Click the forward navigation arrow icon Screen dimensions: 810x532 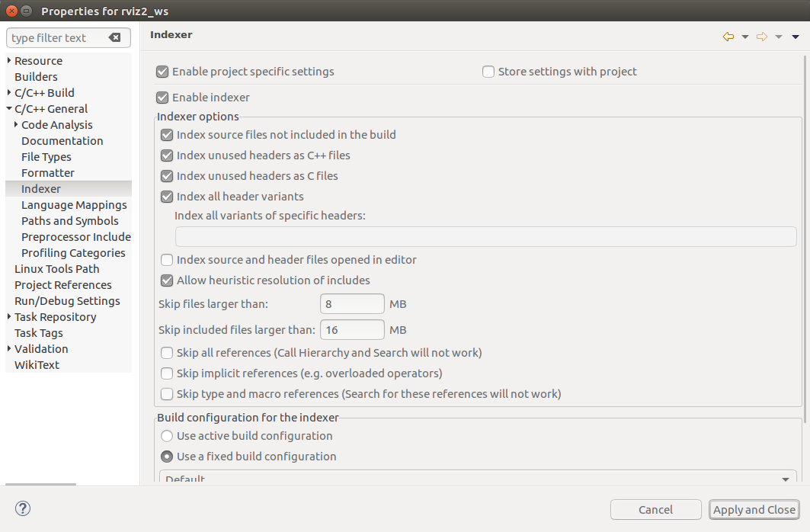point(761,37)
